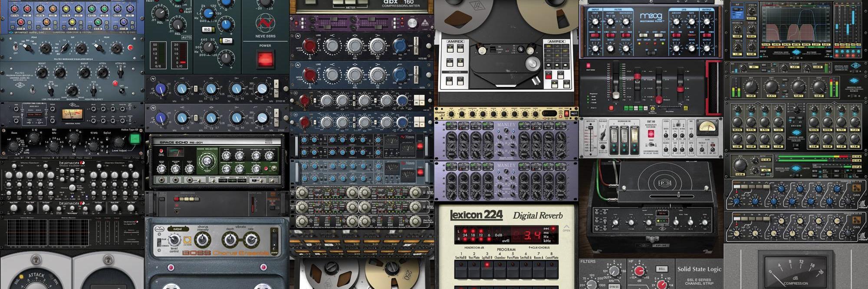Toggle the green button on Helios Type 69
The height and width of the screenshot is (289, 868).
point(135,139)
